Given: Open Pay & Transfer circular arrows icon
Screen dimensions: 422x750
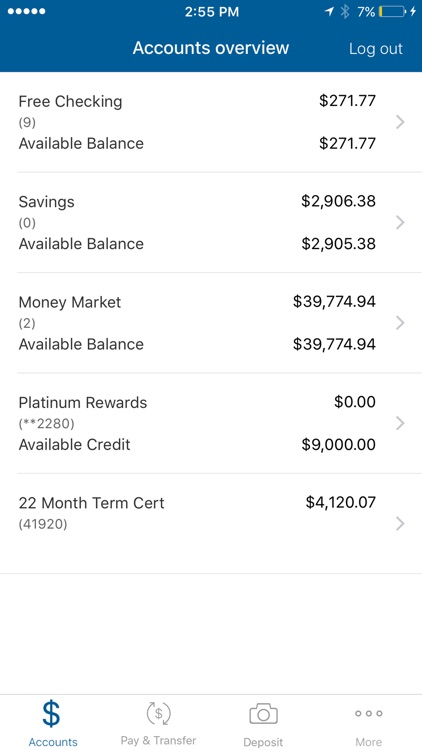Looking at the screenshot, I should 158,714.
